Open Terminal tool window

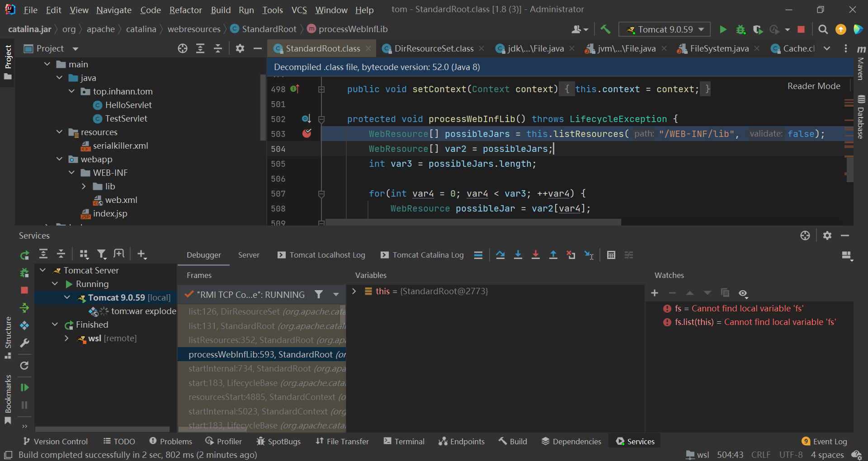tap(404, 442)
